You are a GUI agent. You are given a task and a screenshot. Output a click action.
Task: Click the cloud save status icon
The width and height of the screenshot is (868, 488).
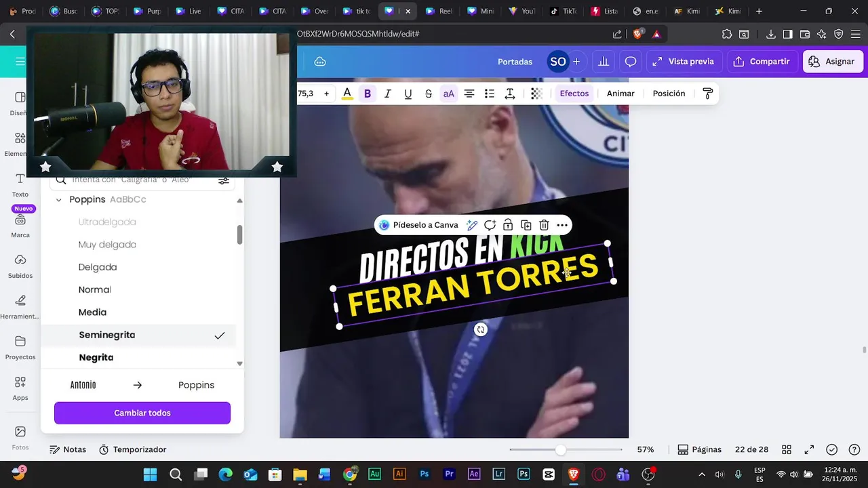point(320,62)
